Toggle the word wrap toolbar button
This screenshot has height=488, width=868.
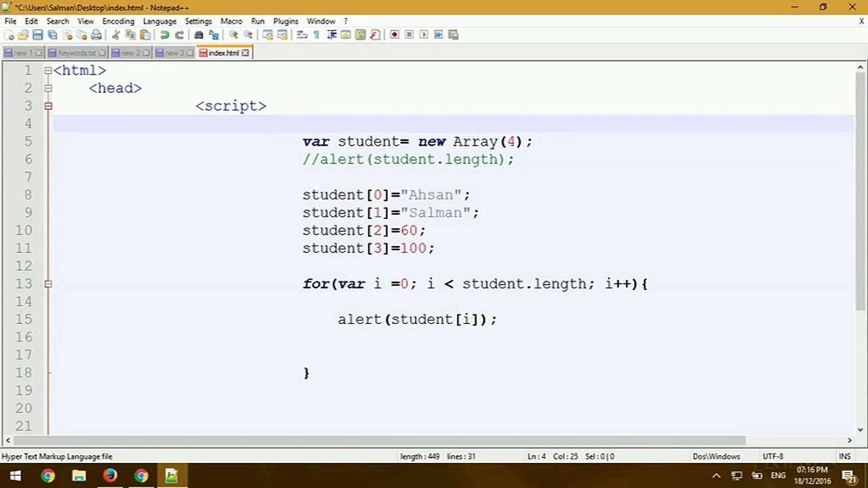point(302,35)
